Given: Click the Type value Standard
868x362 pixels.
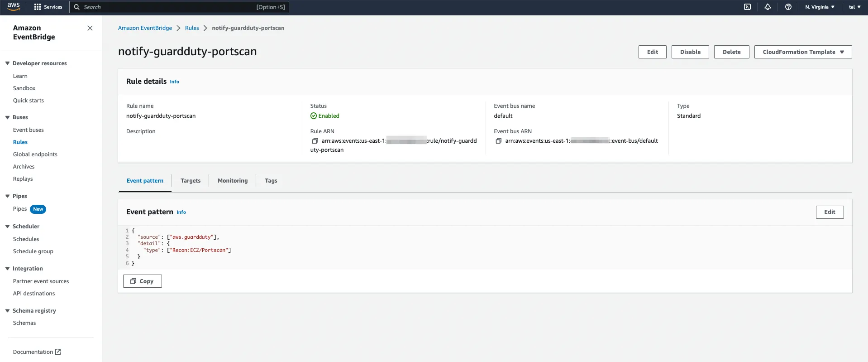Looking at the screenshot, I should [689, 116].
